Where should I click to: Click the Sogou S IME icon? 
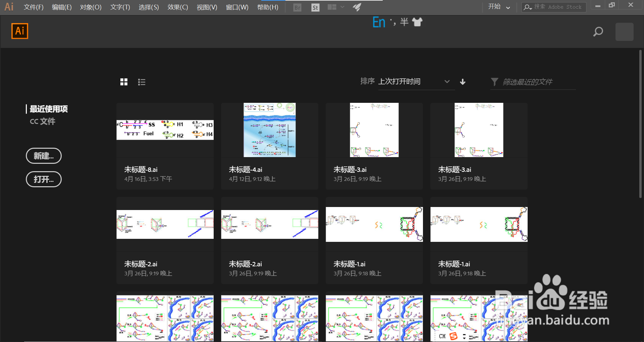453,336
